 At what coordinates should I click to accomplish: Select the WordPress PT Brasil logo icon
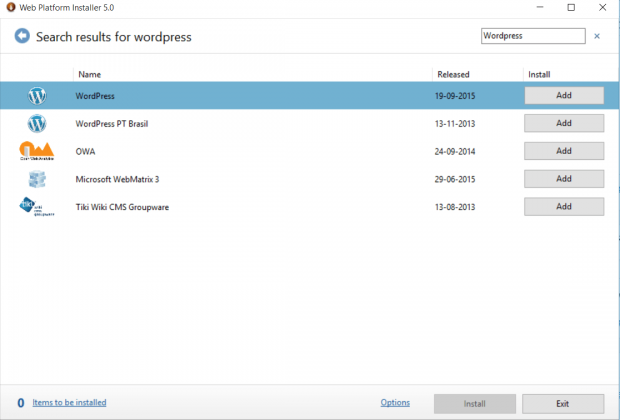[37, 123]
